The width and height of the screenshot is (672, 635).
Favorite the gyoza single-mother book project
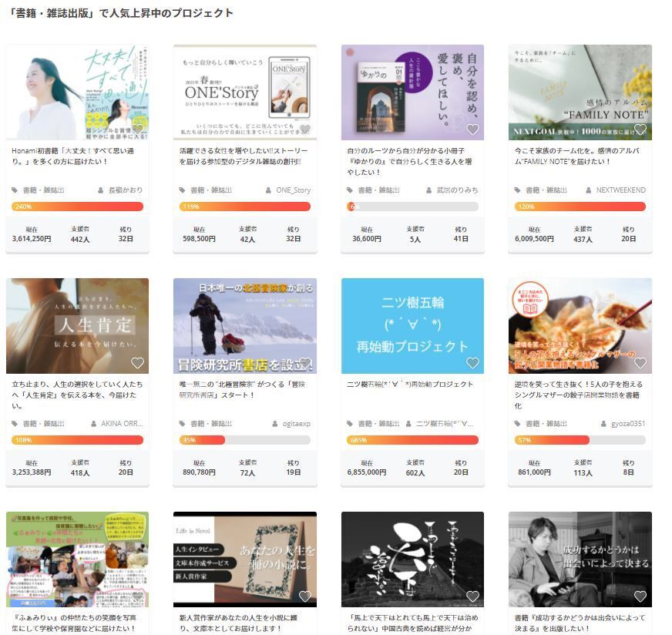tap(640, 363)
